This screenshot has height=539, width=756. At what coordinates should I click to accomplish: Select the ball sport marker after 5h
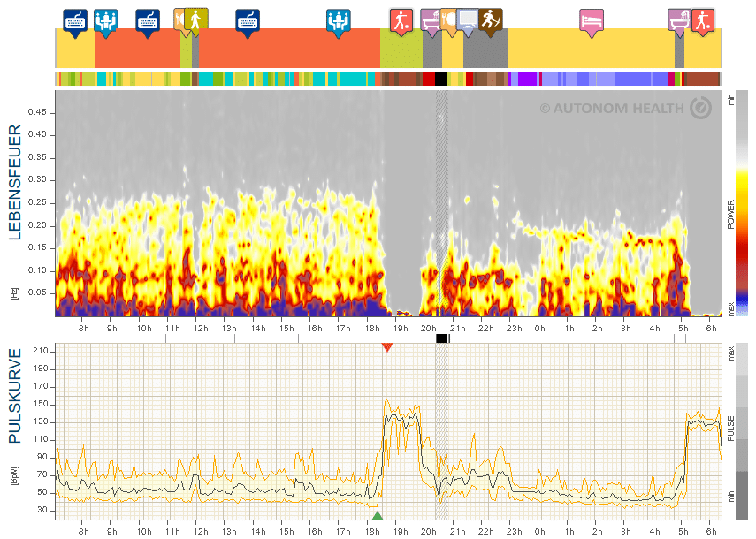(703, 20)
